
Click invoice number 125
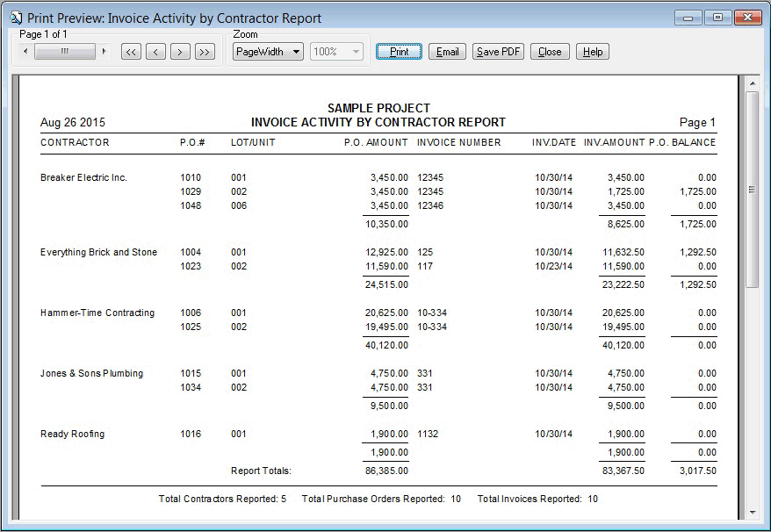click(425, 252)
